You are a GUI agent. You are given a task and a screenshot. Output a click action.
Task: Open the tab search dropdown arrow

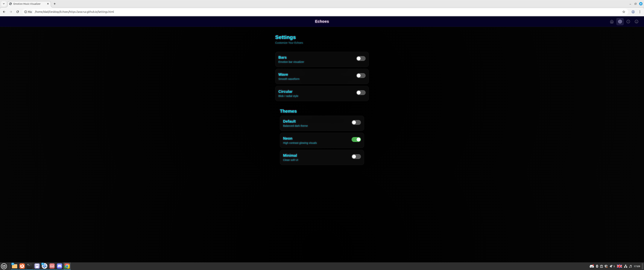click(4, 4)
